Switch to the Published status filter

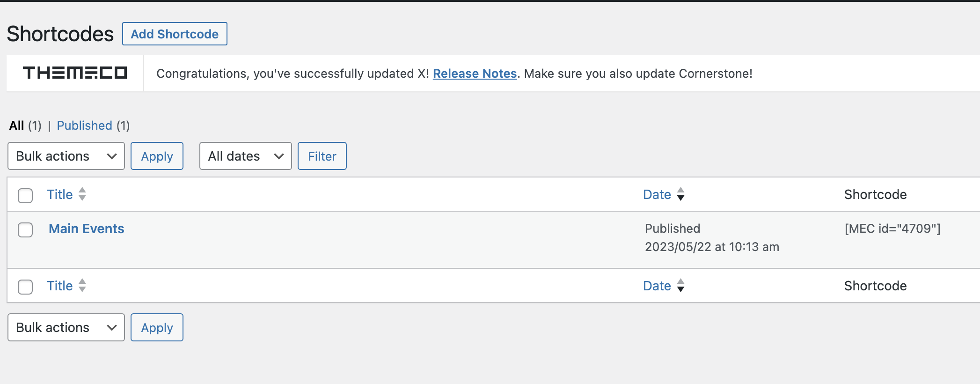[x=84, y=126]
